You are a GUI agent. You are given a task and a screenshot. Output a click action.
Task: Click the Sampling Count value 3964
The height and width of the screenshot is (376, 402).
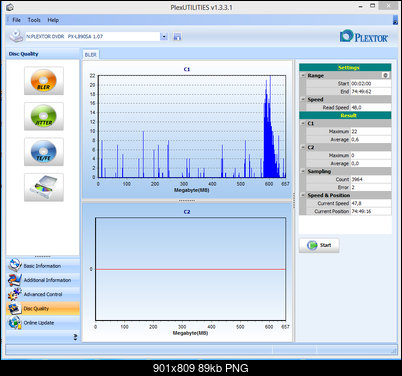coord(371,179)
